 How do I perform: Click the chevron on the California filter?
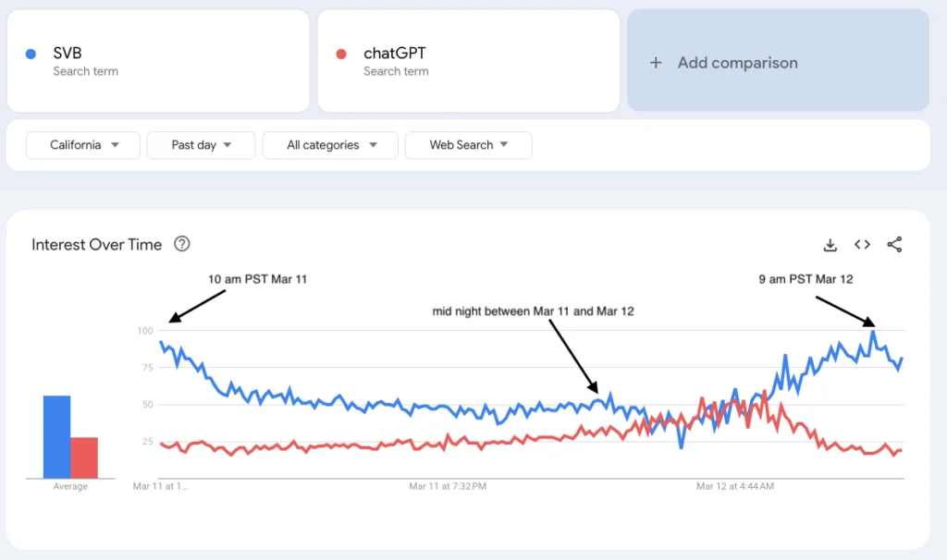[x=115, y=145]
